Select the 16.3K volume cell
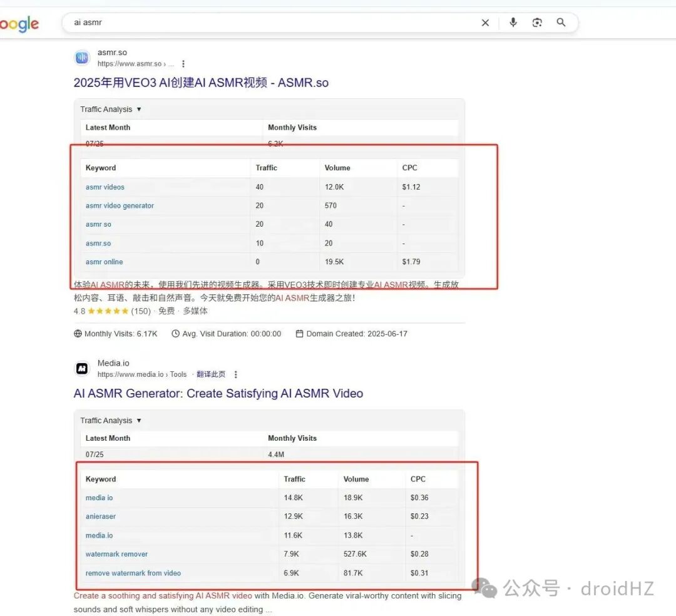The width and height of the screenshot is (676, 616). (353, 516)
